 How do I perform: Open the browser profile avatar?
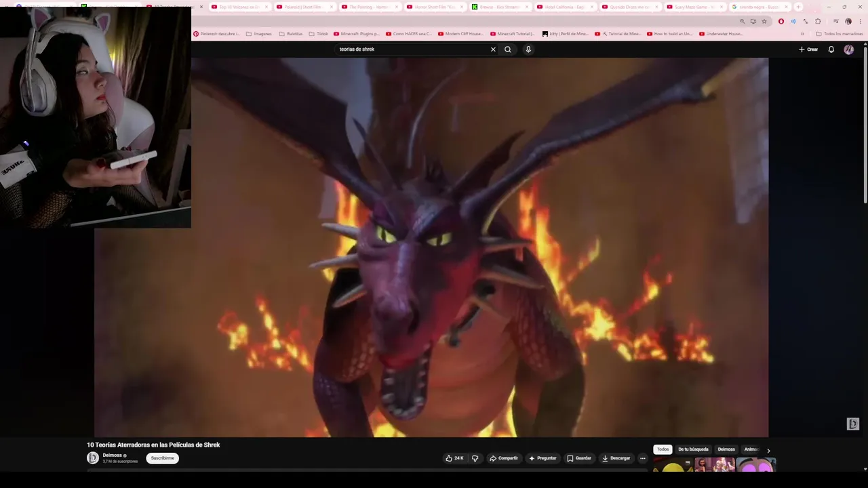click(x=848, y=21)
